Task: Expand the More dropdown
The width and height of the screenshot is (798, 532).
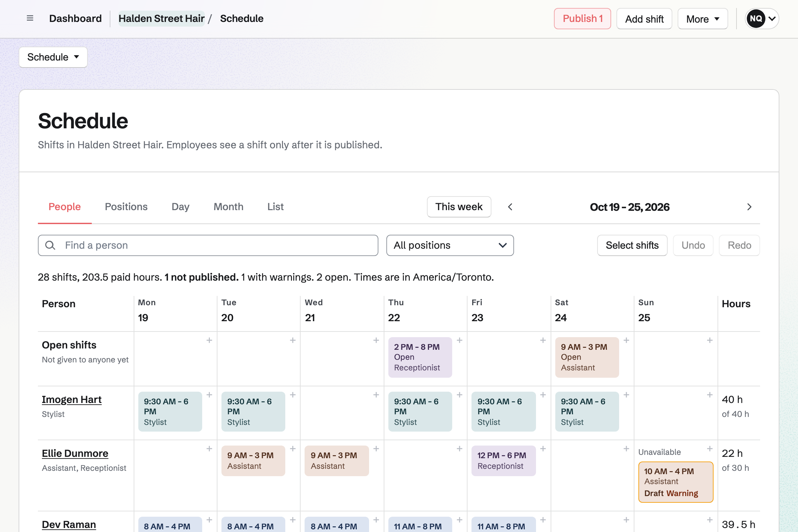Action: (703, 19)
